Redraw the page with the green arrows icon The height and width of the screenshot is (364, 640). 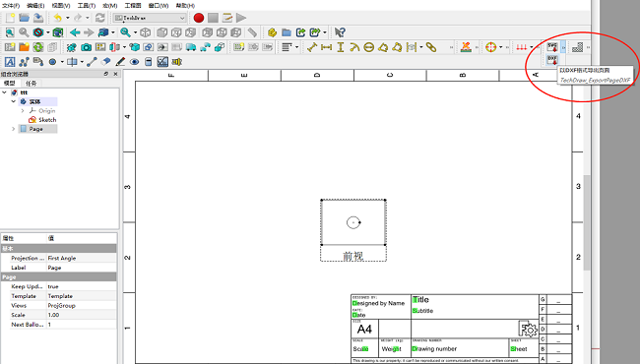[38, 47]
